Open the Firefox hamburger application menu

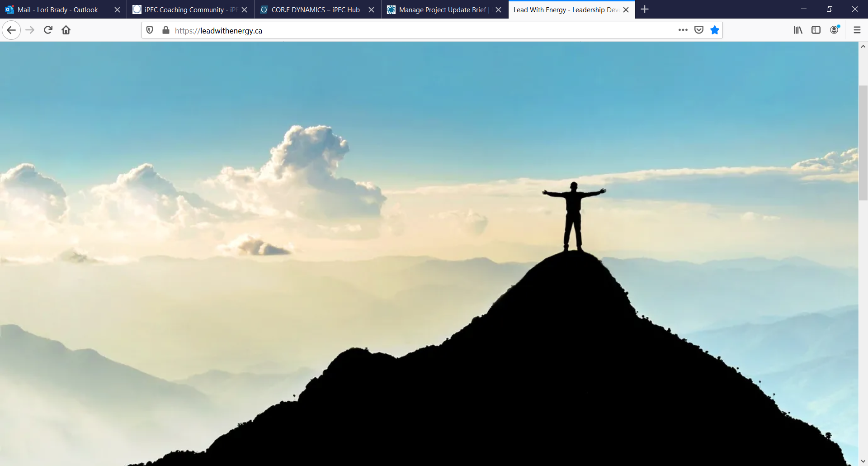coord(857,30)
